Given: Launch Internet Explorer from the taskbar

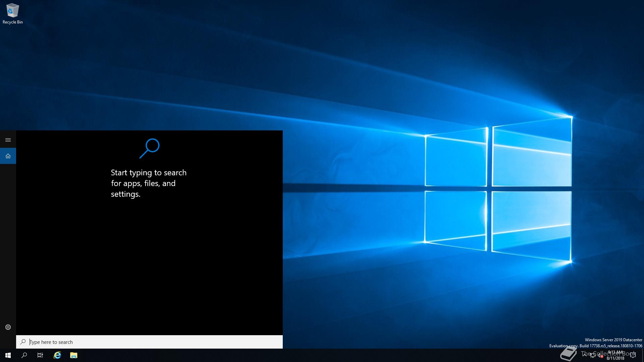Looking at the screenshot, I should point(57,355).
